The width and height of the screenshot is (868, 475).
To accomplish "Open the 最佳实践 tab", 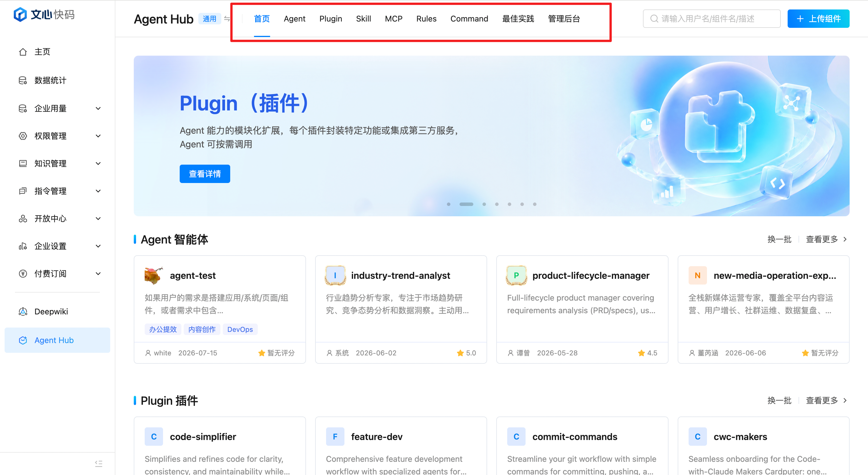I will (x=518, y=19).
